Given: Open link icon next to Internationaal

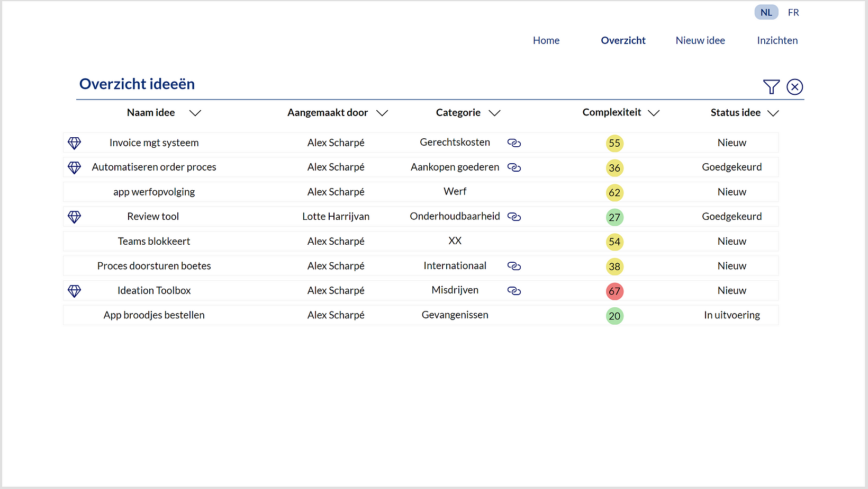Looking at the screenshot, I should coord(514,266).
